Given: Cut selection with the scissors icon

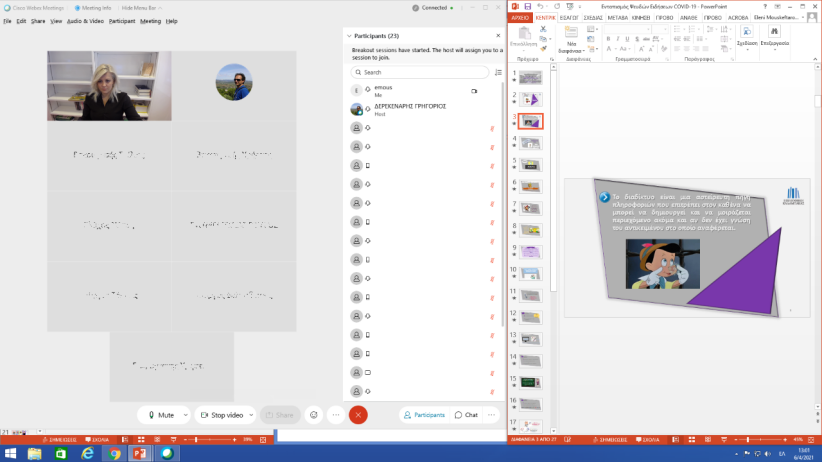Looking at the screenshot, I should 543,29.
